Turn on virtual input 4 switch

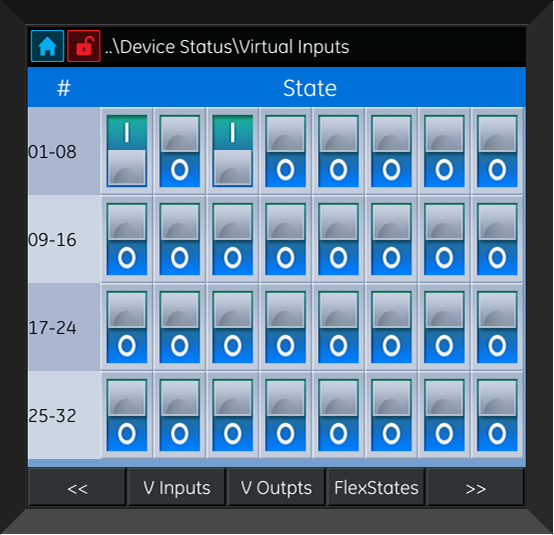point(285,151)
